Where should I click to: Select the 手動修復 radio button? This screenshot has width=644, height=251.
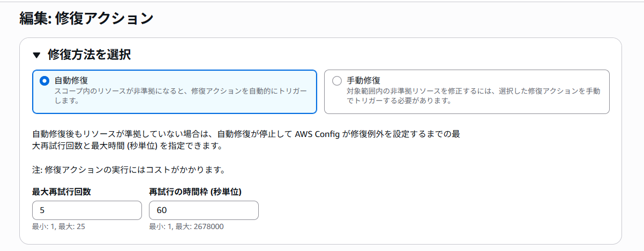click(336, 81)
